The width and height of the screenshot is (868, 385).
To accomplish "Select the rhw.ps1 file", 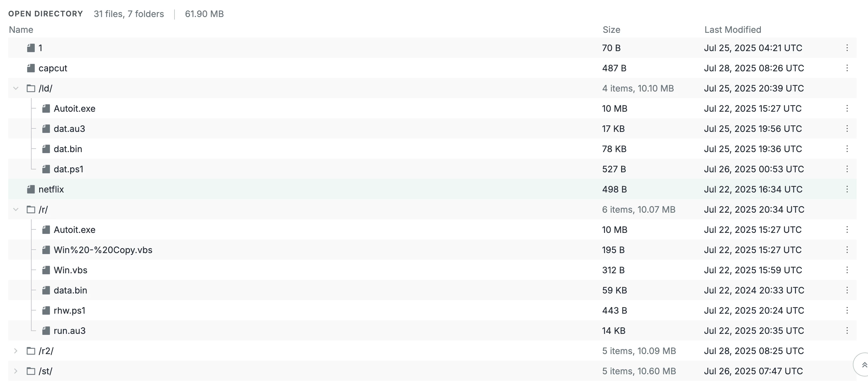I will [70, 310].
